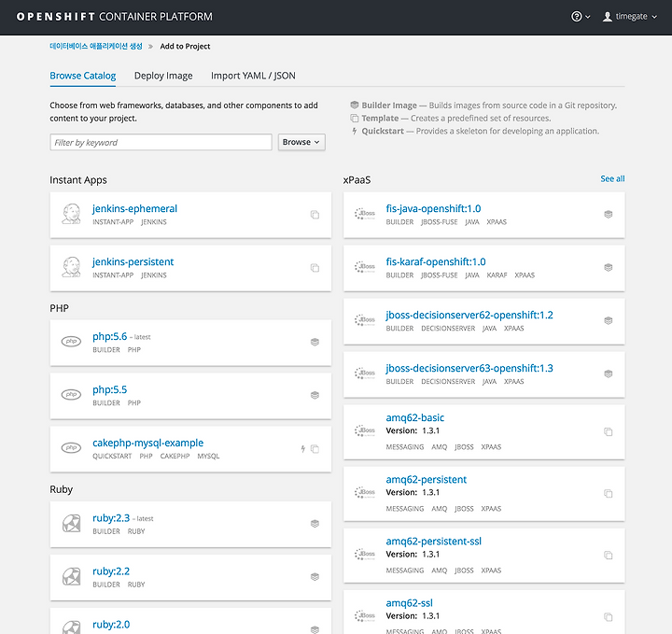672x634 pixels.
Task: Open the timegate user menu
Action: (x=630, y=16)
